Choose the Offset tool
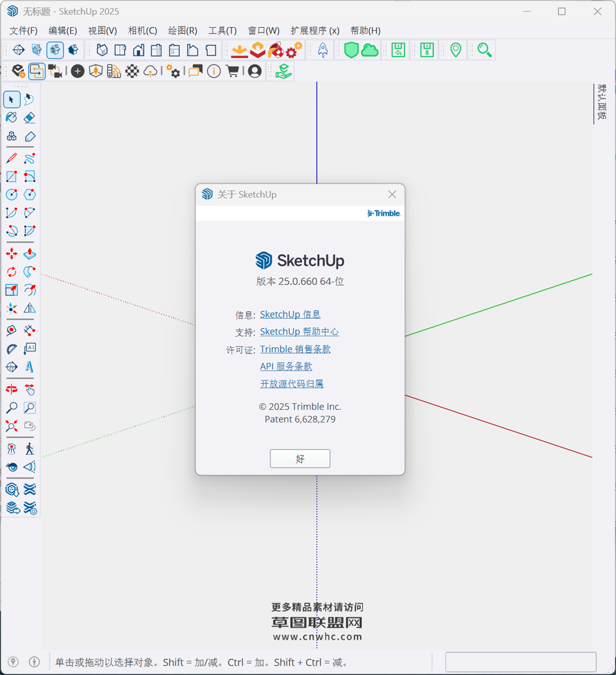This screenshot has height=675, width=616. coord(29,290)
